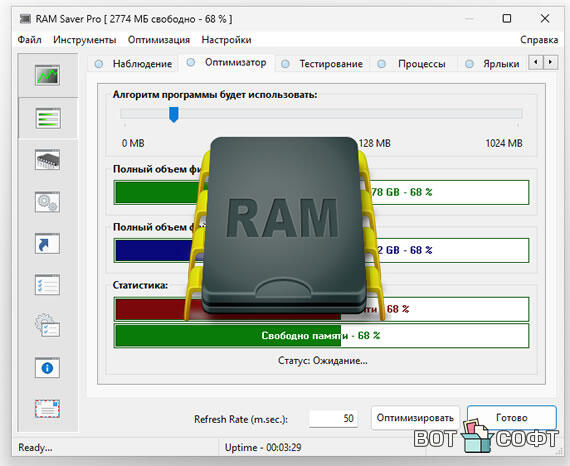The height and width of the screenshot is (466, 570).
Task: Open the Справка menu
Action: pos(539,40)
